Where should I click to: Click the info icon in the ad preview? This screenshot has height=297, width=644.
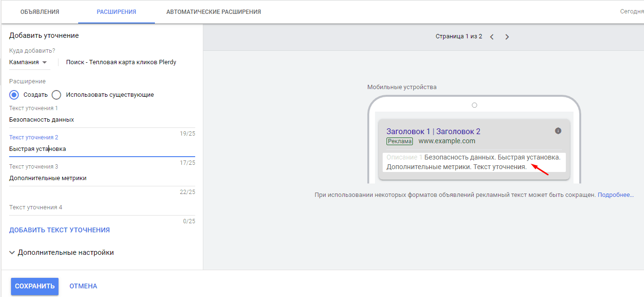click(558, 130)
